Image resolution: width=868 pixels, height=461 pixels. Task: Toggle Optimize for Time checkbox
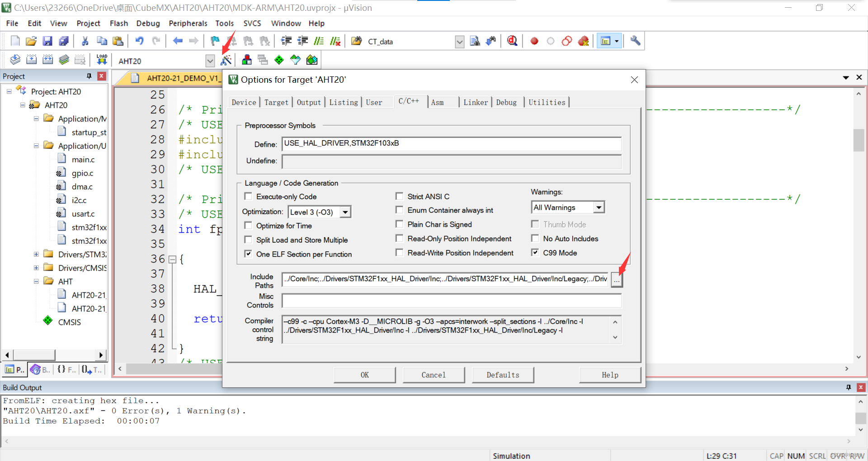(x=248, y=225)
